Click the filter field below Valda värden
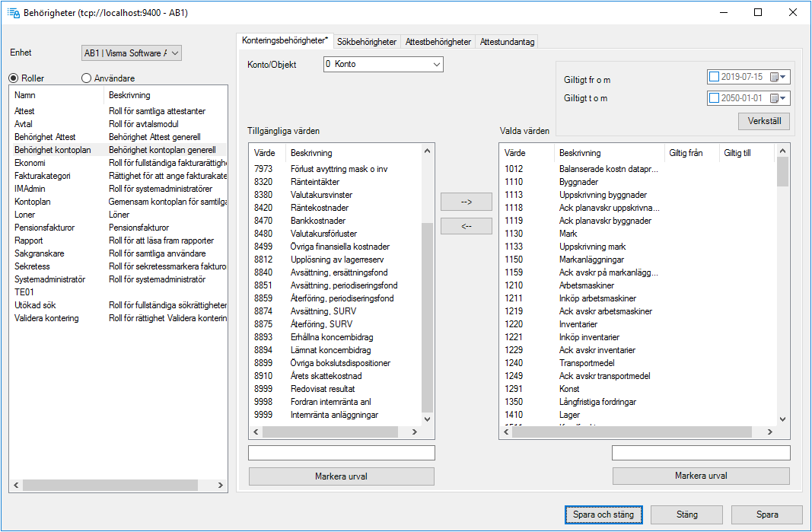Screen dimensions: 812x532 tap(700, 452)
